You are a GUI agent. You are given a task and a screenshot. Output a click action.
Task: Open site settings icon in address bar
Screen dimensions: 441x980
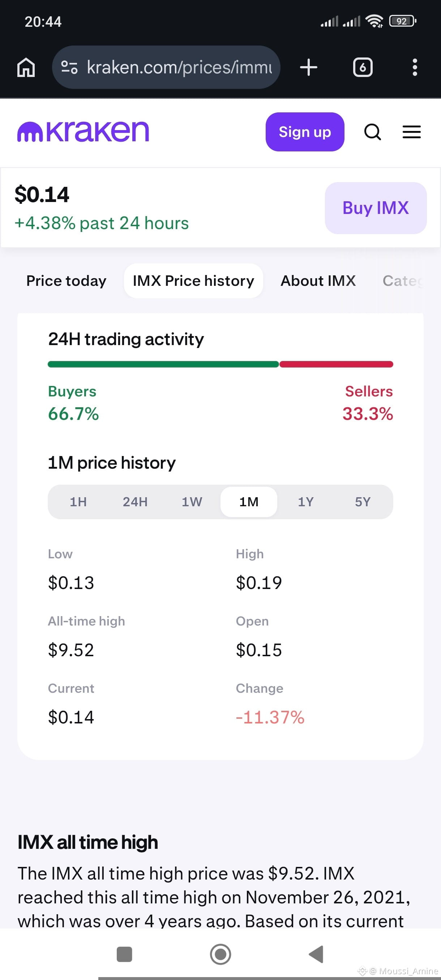click(x=69, y=67)
